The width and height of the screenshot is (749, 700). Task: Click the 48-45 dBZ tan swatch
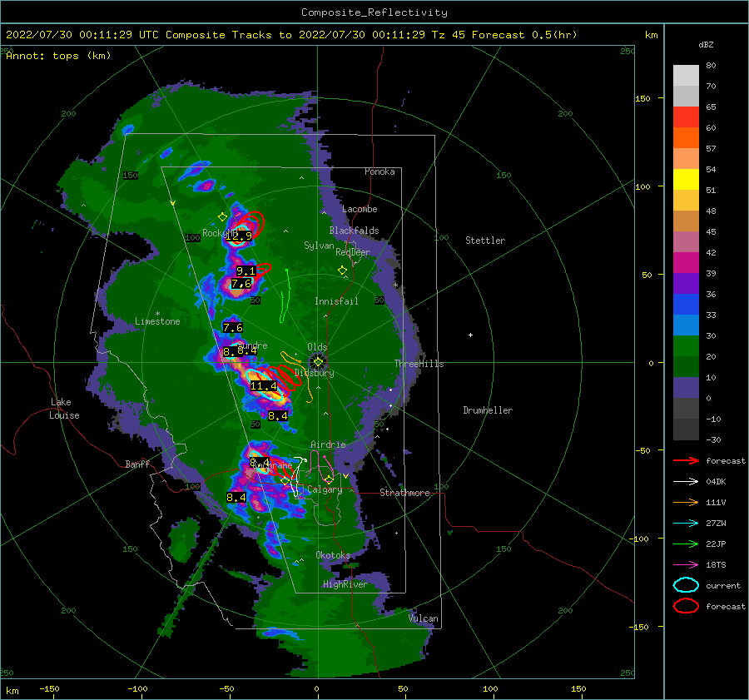pos(686,221)
